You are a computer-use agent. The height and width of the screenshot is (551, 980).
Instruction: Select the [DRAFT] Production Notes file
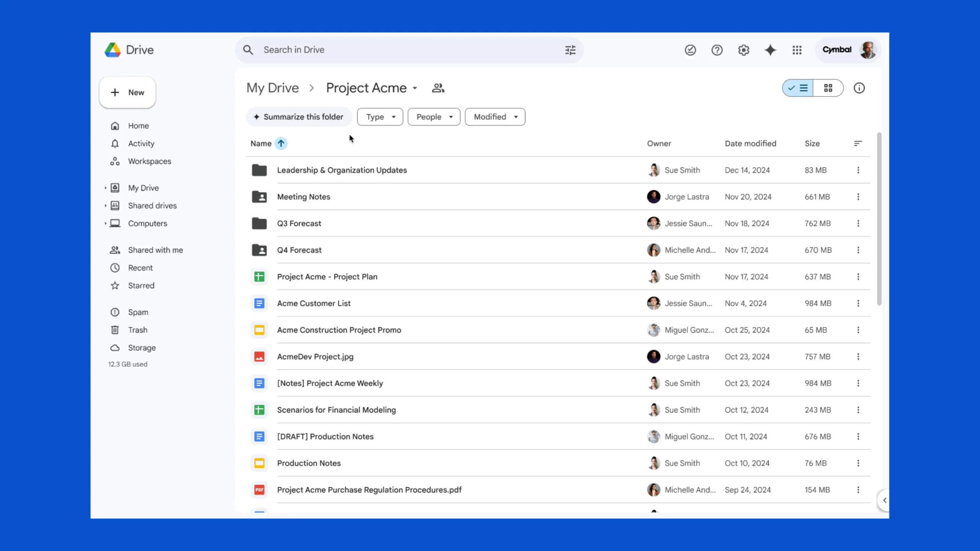click(558, 437)
